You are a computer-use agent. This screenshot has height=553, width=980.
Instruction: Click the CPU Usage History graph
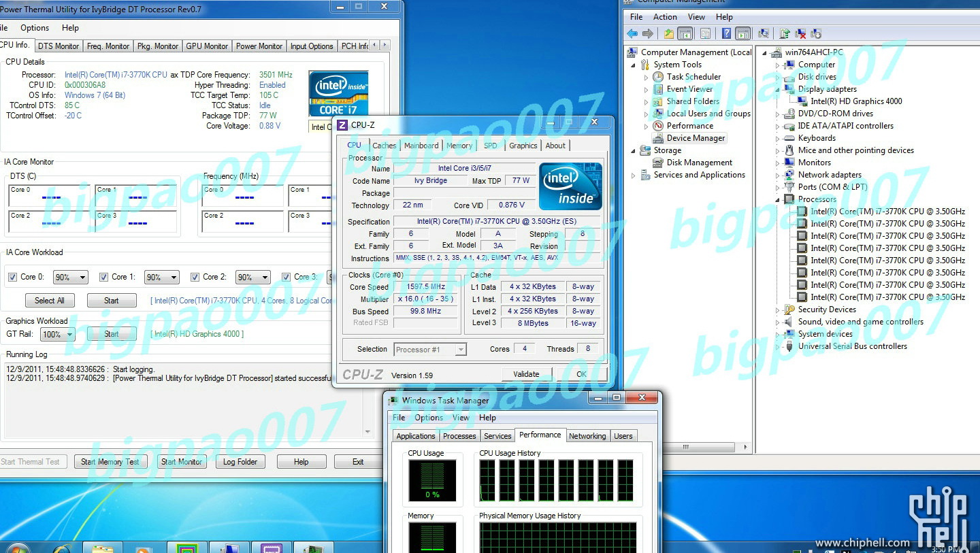[x=557, y=480]
